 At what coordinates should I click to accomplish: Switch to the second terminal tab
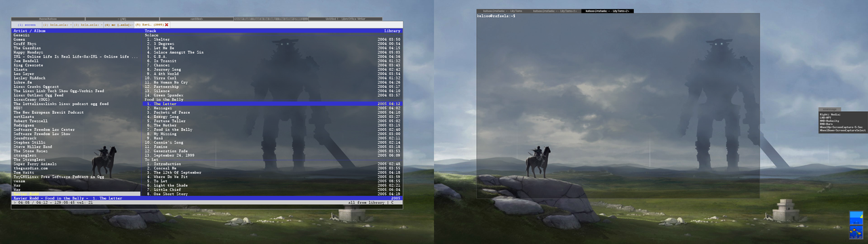pyautogui.click(x=57, y=24)
